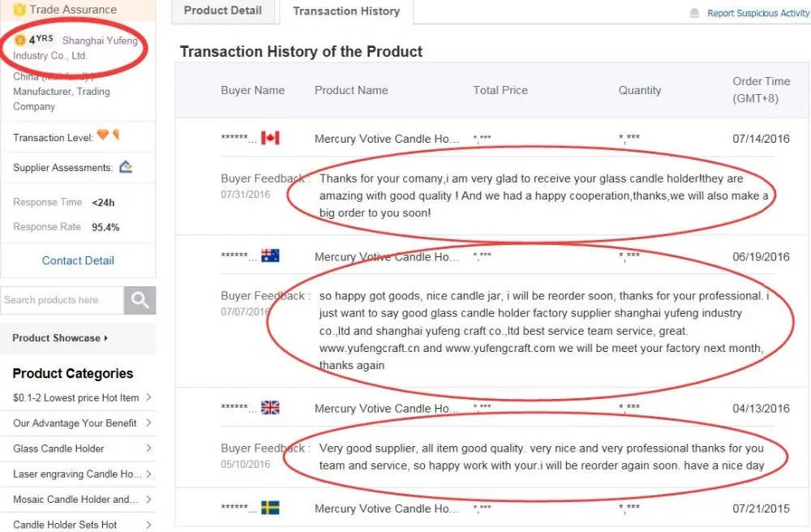The width and height of the screenshot is (811, 532).
Task: Click the Transaction History of the Product heading
Action: [x=301, y=52]
